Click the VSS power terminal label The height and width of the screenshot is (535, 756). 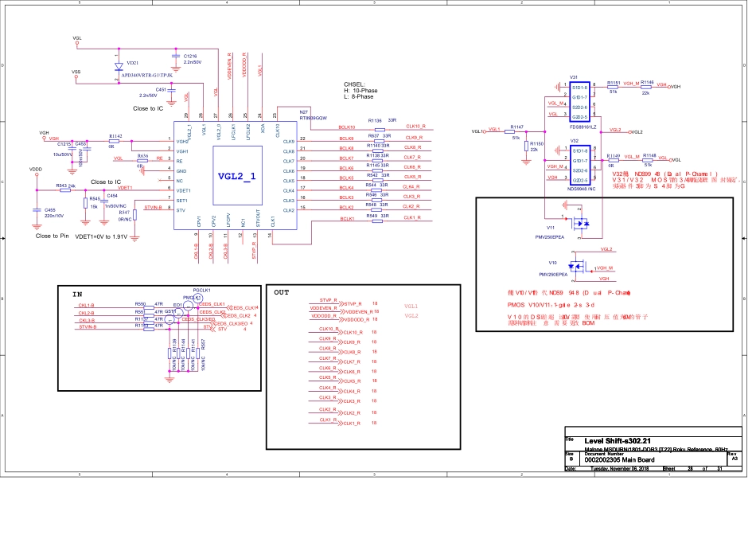[x=76, y=72]
